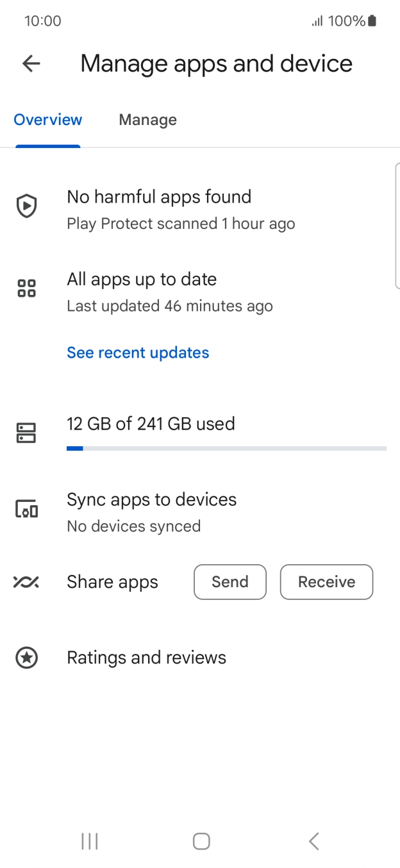Viewport: 400px width, 868px height.
Task: Tap the Share apps arrows icon
Action: tap(26, 582)
